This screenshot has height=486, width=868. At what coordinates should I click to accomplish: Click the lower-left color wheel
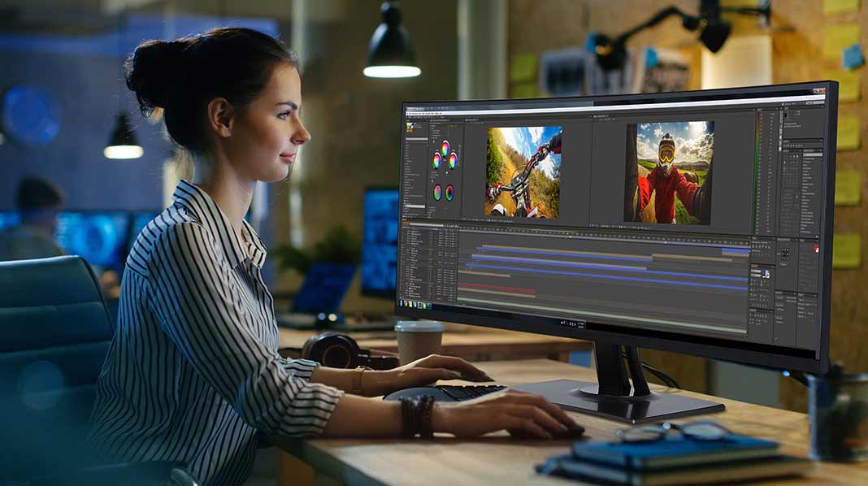pos(437,192)
